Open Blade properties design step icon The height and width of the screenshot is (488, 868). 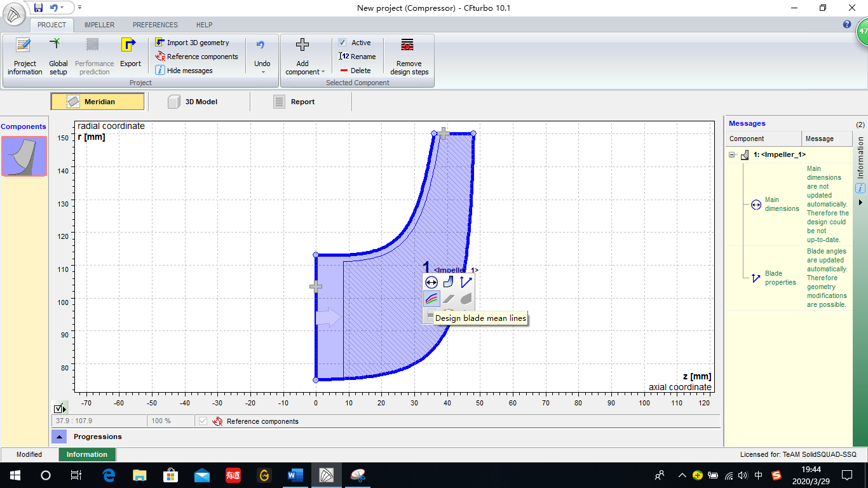(x=466, y=282)
